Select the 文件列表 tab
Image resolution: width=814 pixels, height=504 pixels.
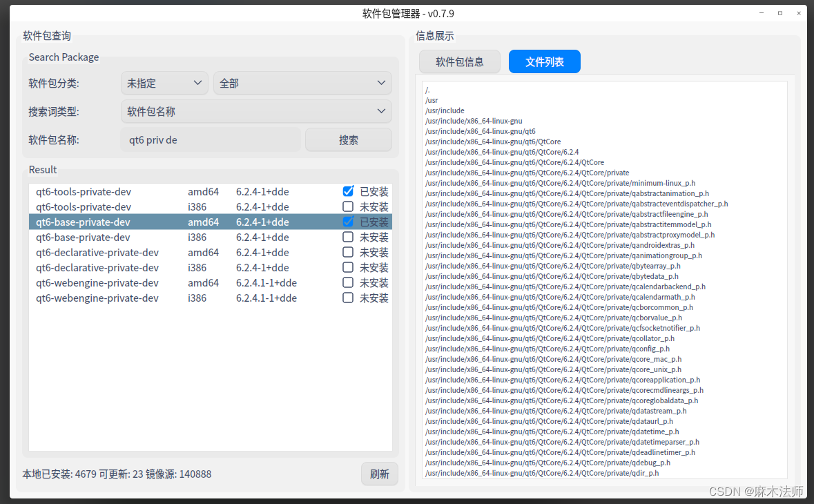click(545, 61)
